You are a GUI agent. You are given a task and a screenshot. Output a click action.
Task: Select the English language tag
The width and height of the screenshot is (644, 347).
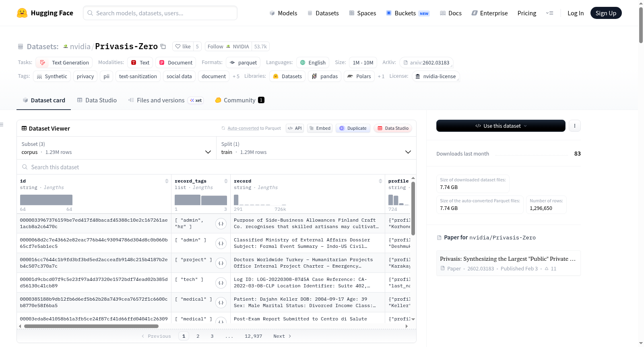pyautogui.click(x=313, y=62)
